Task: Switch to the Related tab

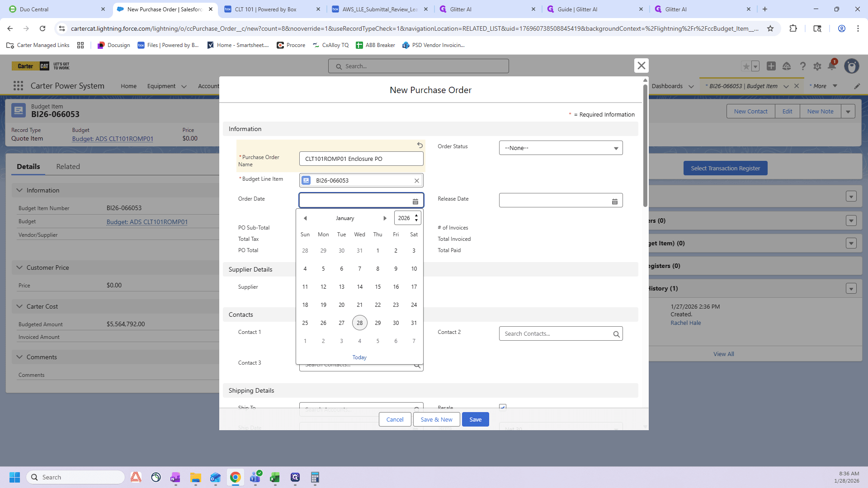Action: (68, 166)
